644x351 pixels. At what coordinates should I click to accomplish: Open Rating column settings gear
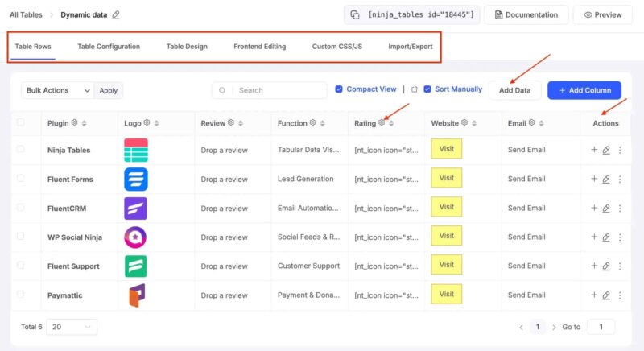tap(382, 122)
